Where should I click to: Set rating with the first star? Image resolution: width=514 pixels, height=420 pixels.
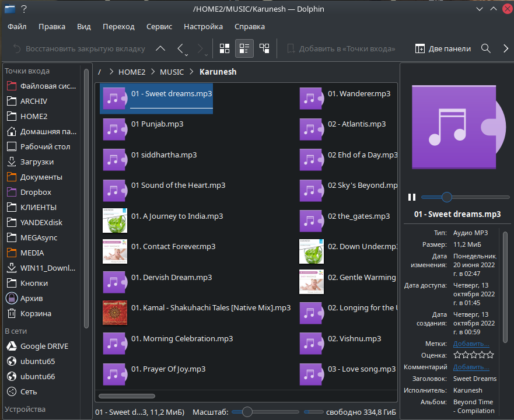457,355
